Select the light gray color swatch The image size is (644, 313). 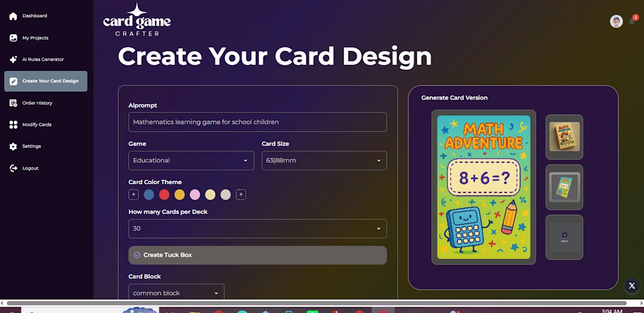point(225,194)
